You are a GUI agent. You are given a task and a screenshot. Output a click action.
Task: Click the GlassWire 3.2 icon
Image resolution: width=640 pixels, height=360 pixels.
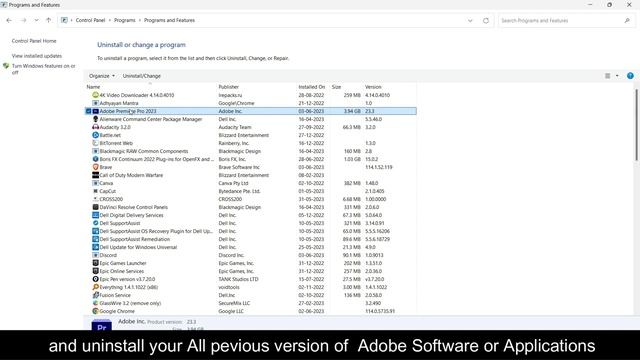pos(95,303)
